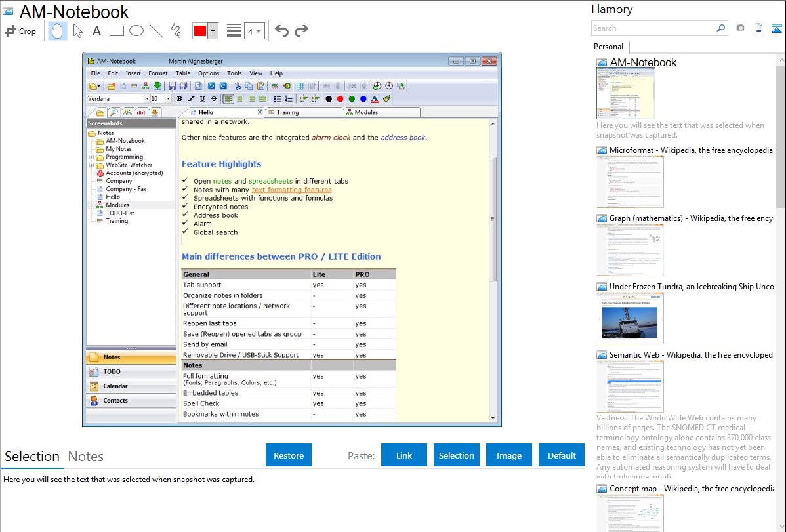The height and width of the screenshot is (532, 786).
Task: Activate the hand pan tool
Action: [x=57, y=31]
